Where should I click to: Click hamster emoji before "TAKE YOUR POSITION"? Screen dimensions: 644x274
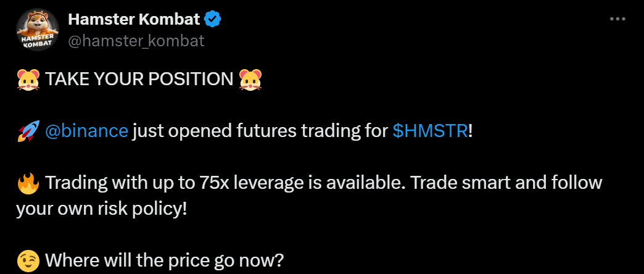tap(28, 80)
